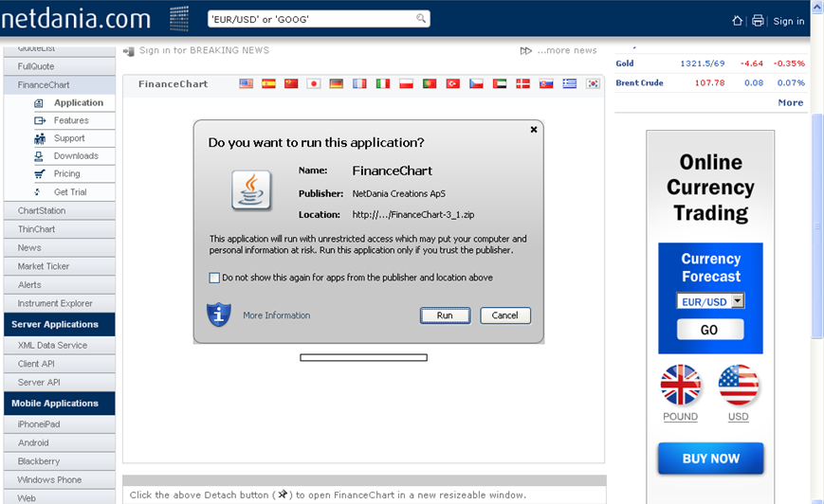Open Android in sidebar
Screen dimensions: 824x504
tap(60, 442)
